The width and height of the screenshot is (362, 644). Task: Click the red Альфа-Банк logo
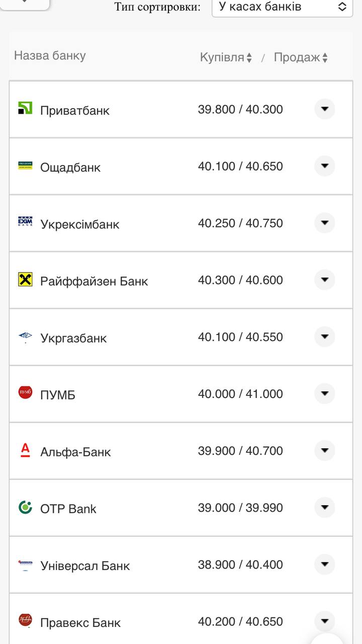point(25,450)
